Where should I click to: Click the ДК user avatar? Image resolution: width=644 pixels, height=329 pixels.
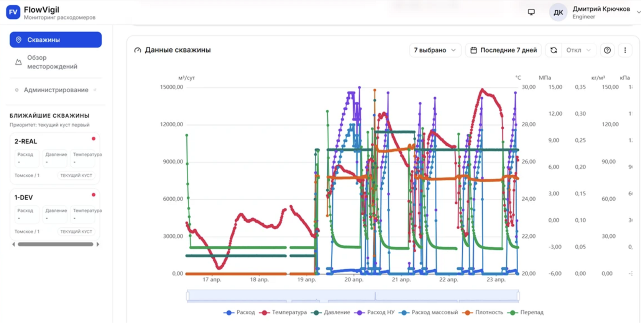[x=558, y=12]
